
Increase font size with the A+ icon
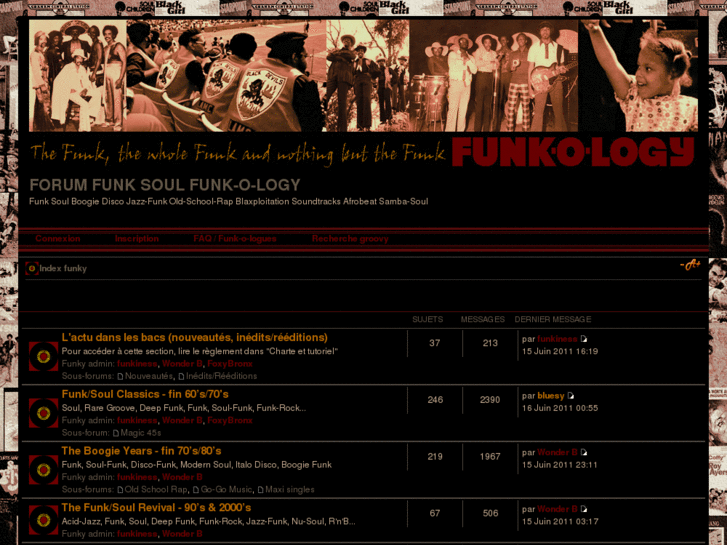(690, 265)
